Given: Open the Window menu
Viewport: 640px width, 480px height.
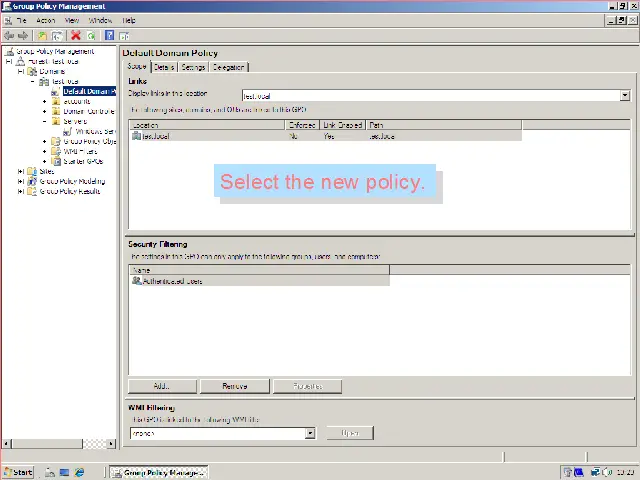Looking at the screenshot, I should coord(100,20).
